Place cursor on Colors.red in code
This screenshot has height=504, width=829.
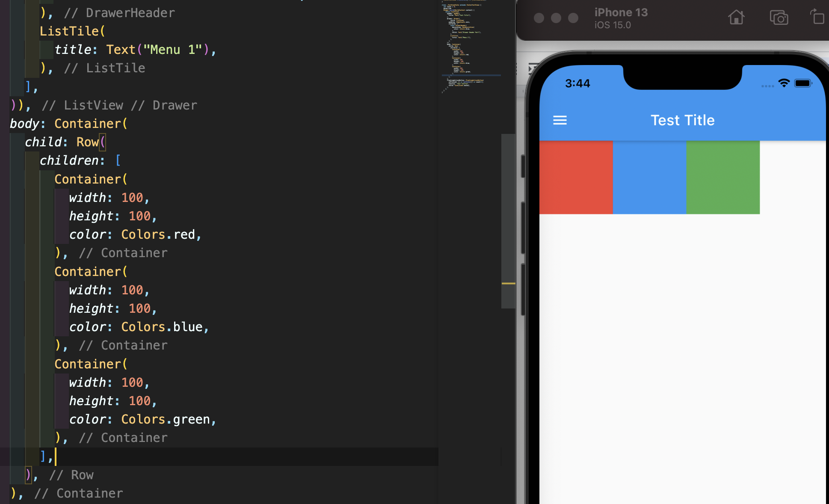[x=158, y=234]
